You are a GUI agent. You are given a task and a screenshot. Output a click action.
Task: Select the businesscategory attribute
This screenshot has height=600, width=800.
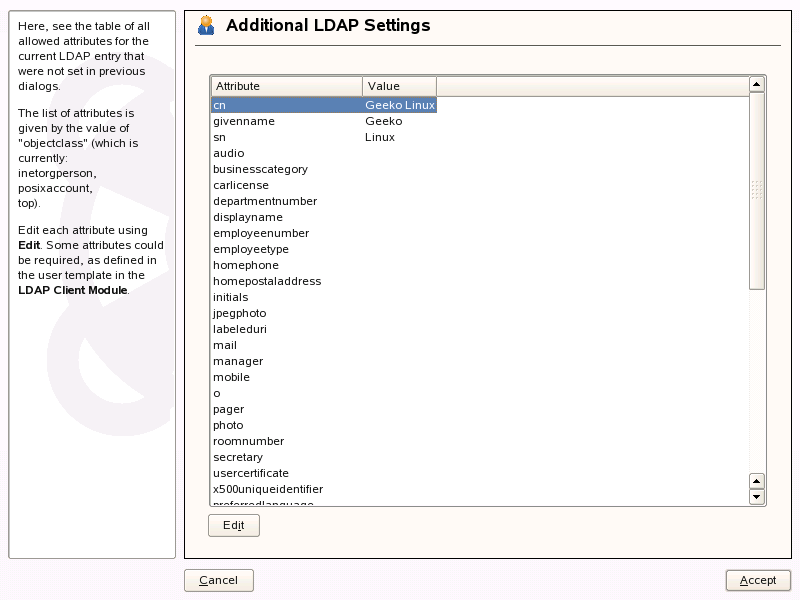260,169
